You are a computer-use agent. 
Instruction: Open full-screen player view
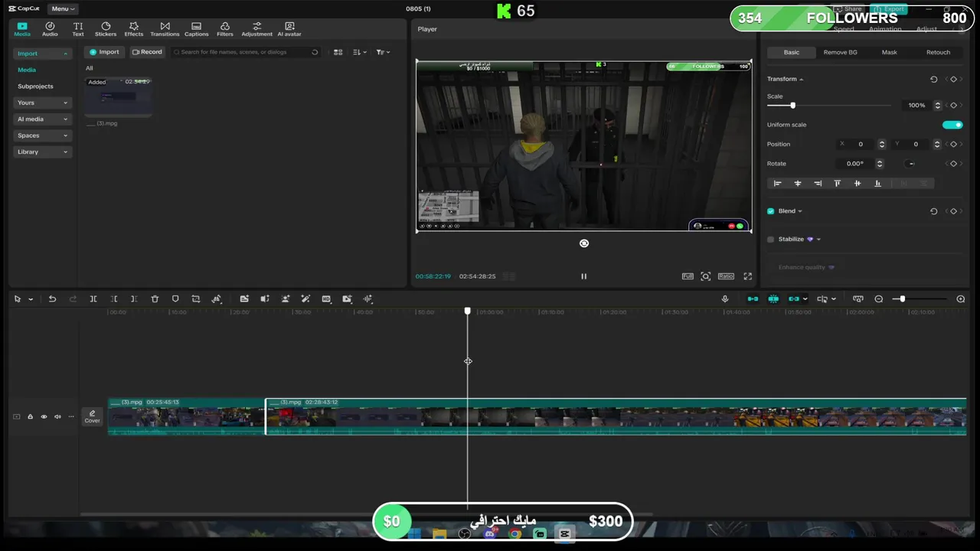[748, 276]
